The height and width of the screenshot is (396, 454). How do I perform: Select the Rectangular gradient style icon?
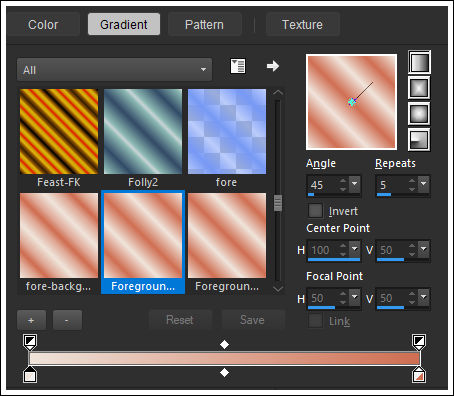(419, 88)
